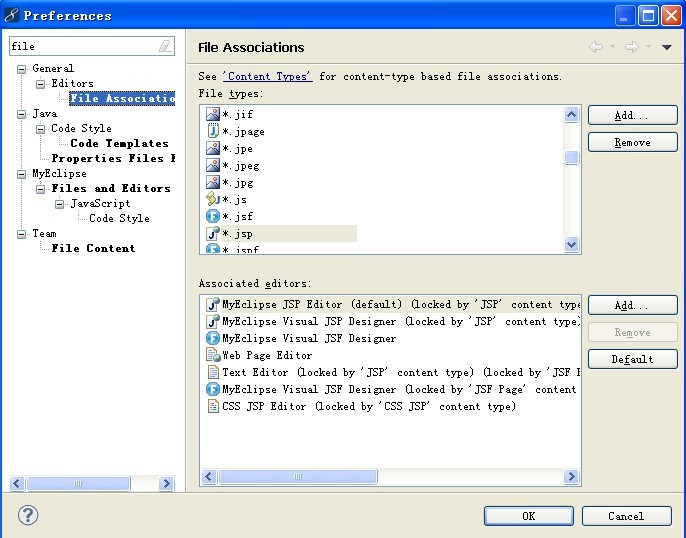Click Add button beside file types list
The image size is (686, 538).
pos(632,116)
